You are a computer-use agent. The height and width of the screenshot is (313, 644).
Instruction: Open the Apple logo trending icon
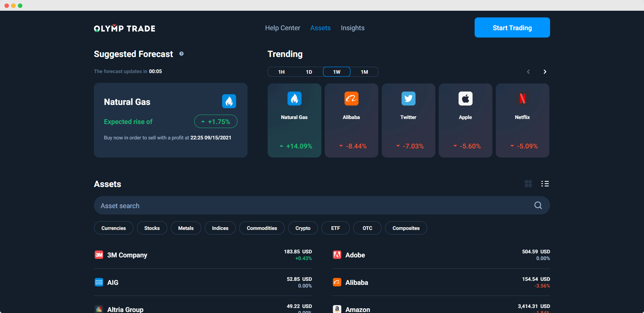pos(466,99)
